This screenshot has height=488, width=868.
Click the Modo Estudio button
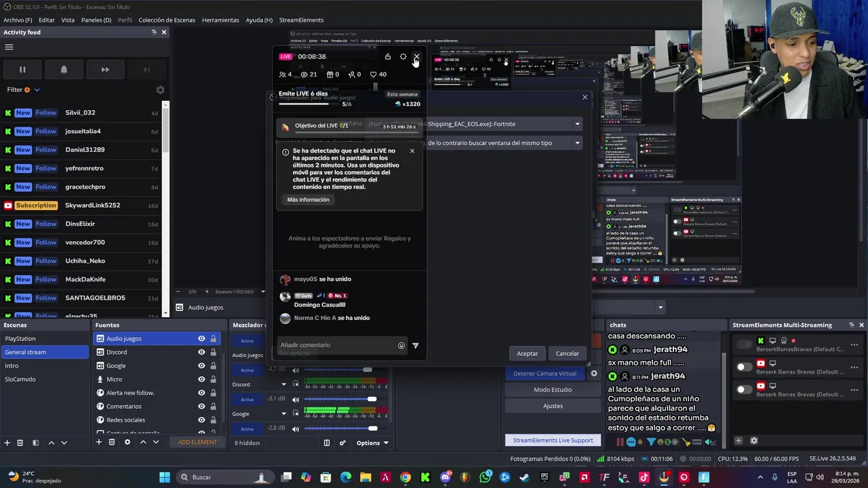pyautogui.click(x=553, y=390)
